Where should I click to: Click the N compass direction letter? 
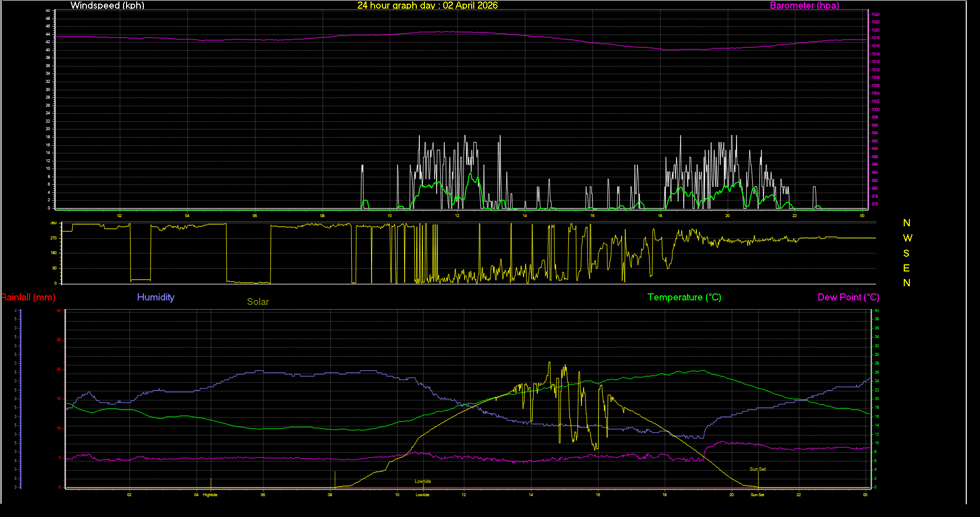pyautogui.click(x=907, y=223)
